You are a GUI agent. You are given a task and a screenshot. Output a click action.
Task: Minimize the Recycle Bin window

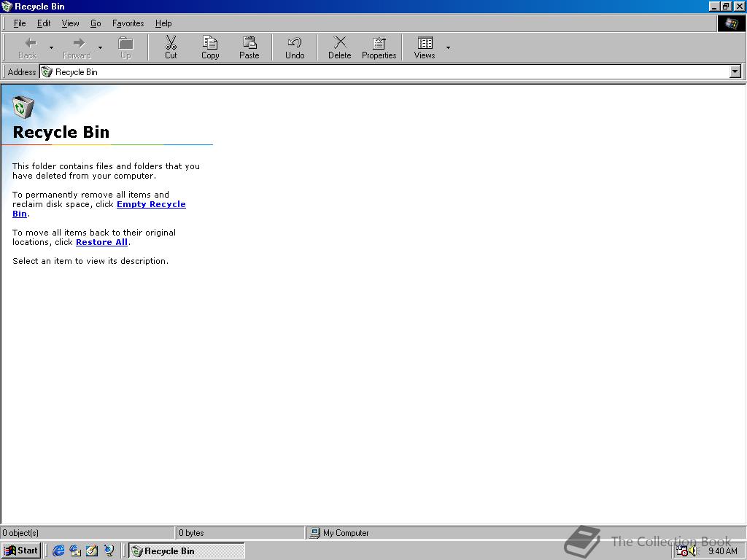click(715, 6)
